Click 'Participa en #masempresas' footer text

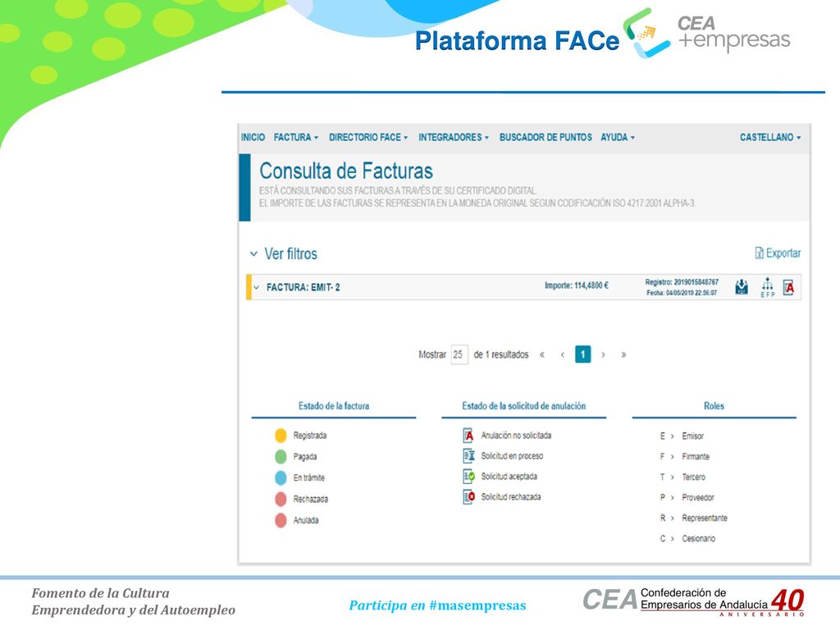pyautogui.click(x=437, y=605)
